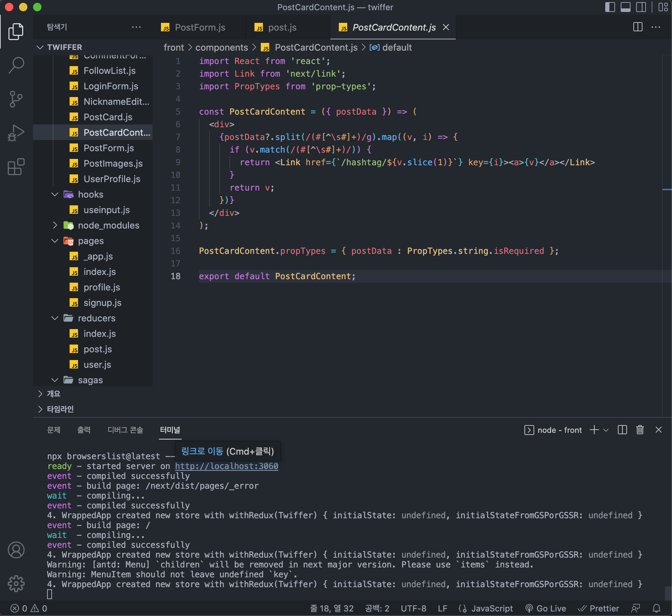672x616 pixels.
Task: Open the http://localhost:3060 link
Action: point(226,466)
